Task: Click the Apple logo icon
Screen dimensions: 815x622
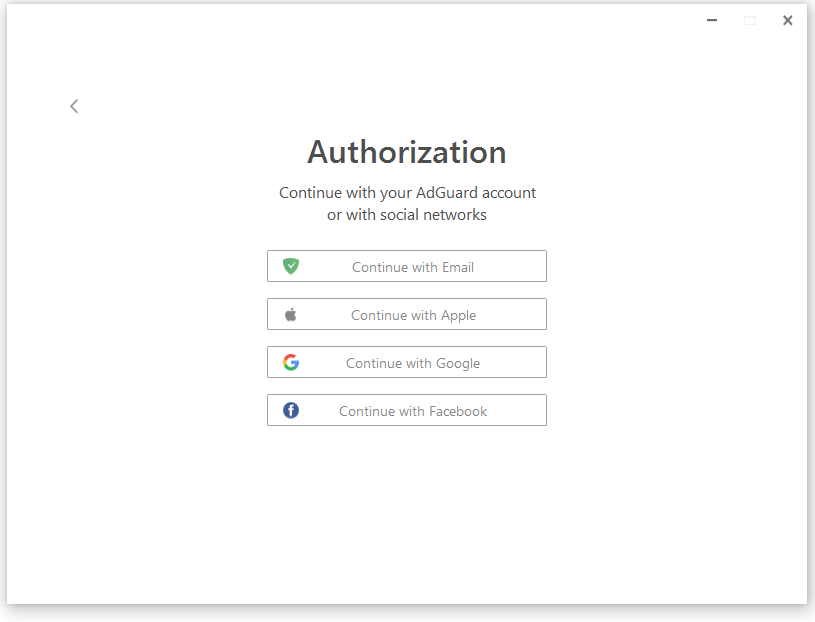Action: (x=291, y=314)
